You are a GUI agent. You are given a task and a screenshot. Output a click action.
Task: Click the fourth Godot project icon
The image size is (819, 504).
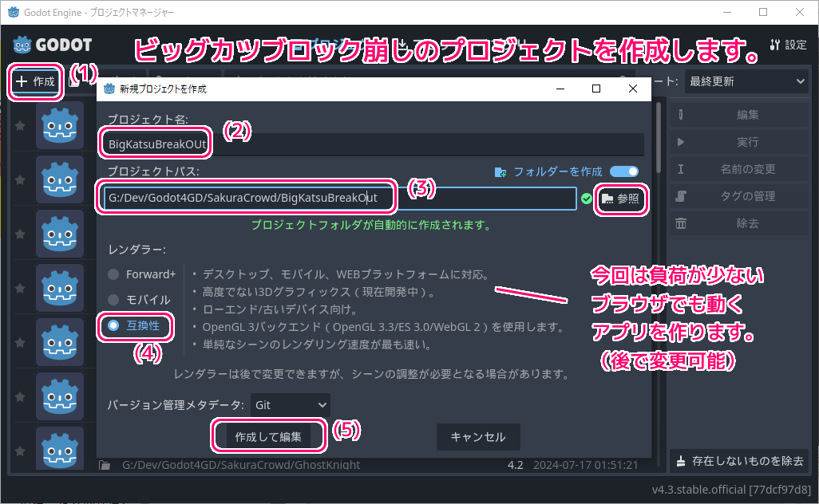60,288
